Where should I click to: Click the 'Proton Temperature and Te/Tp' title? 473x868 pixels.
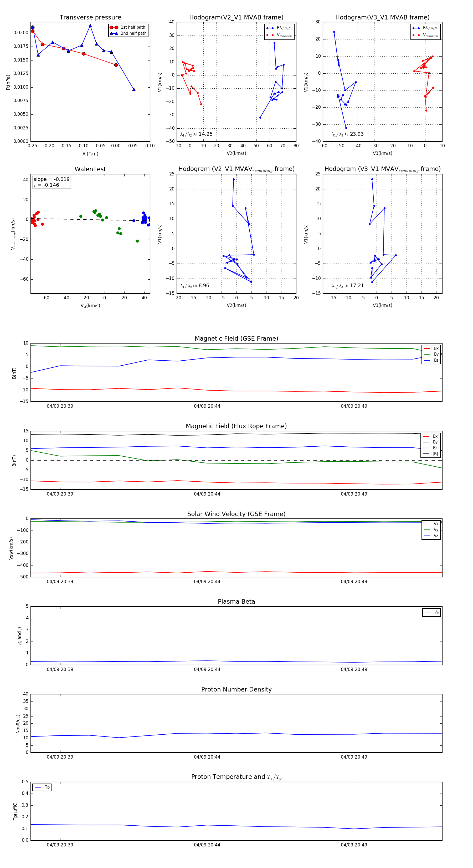tap(236, 777)
